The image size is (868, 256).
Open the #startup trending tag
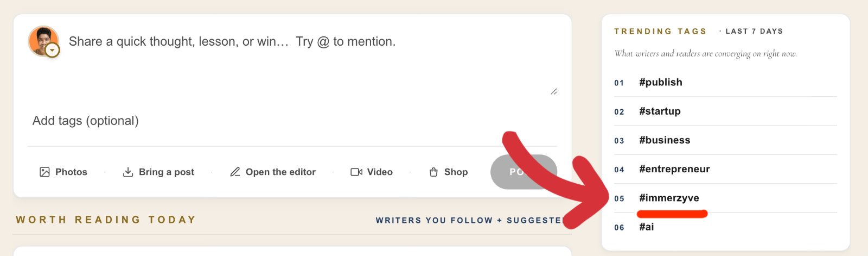(x=660, y=111)
